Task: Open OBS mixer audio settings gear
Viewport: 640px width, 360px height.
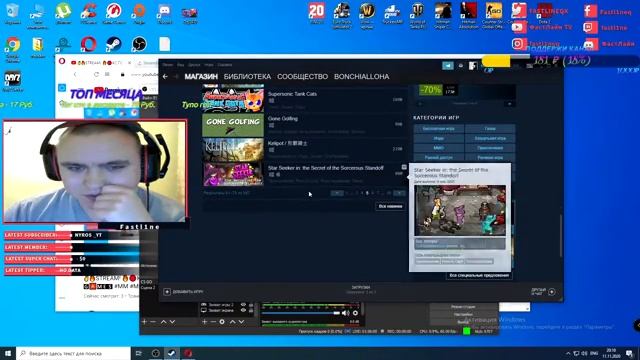Action: coord(355,313)
